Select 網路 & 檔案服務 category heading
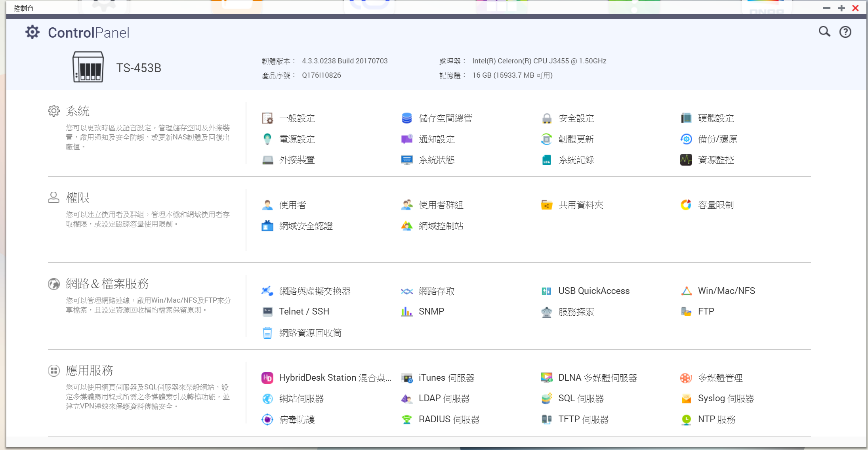Screen dimensions: 868x450 (107, 284)
